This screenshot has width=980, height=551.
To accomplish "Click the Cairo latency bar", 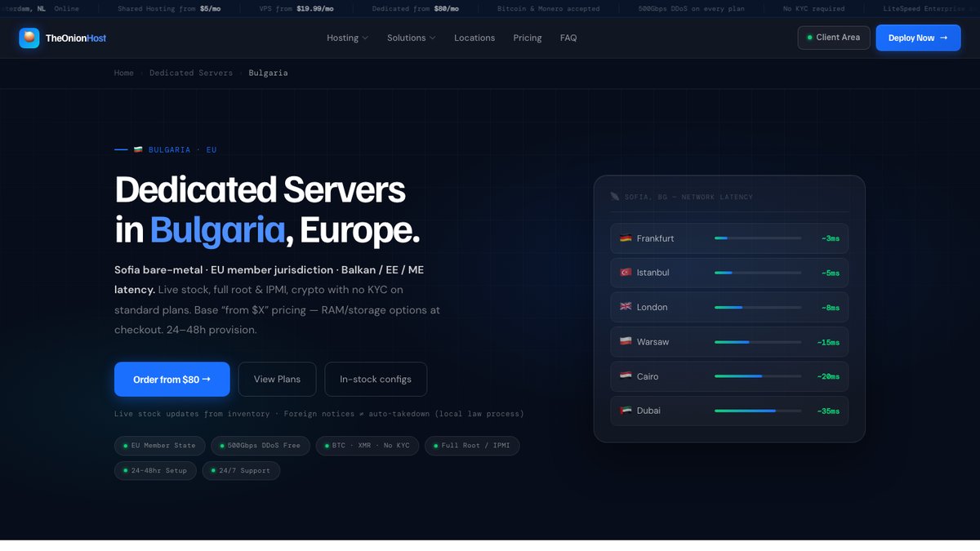I will tap(758, 376).
